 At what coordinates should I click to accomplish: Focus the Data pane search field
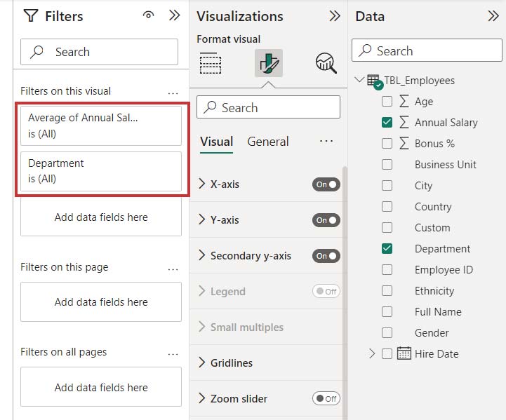coord(427,50)
